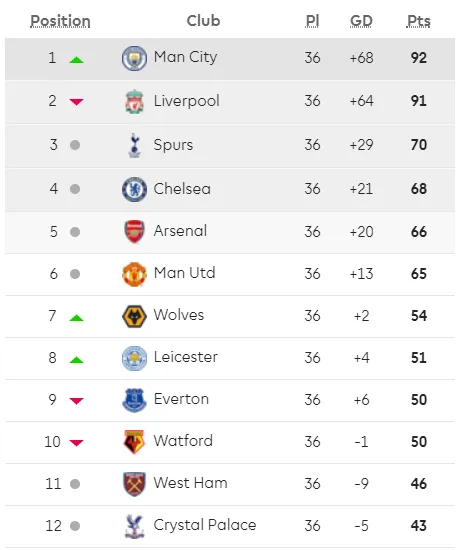Screen dimensions: 462x550
Task: Open the Leicester club name link
Action: 186,357
